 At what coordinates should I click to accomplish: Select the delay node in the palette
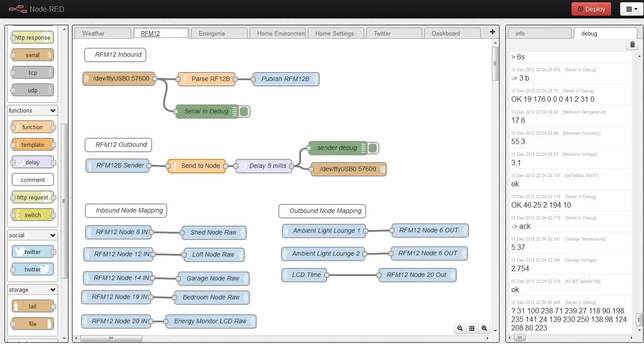click(x=33, y=162)
